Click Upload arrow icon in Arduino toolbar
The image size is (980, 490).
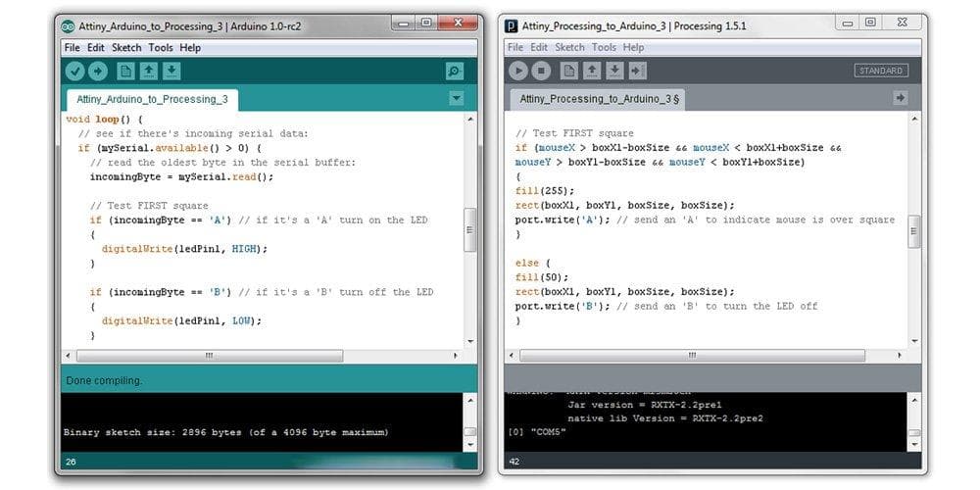(97, 72)
